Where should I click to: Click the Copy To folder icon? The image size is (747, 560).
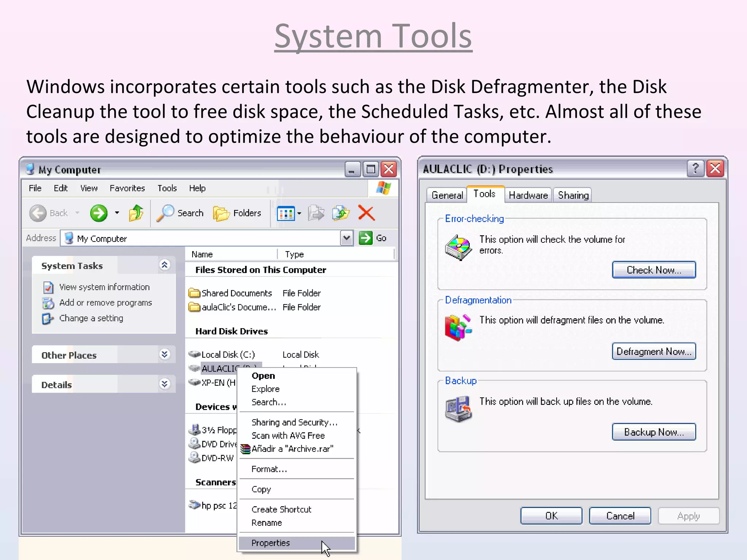point(341,213)
